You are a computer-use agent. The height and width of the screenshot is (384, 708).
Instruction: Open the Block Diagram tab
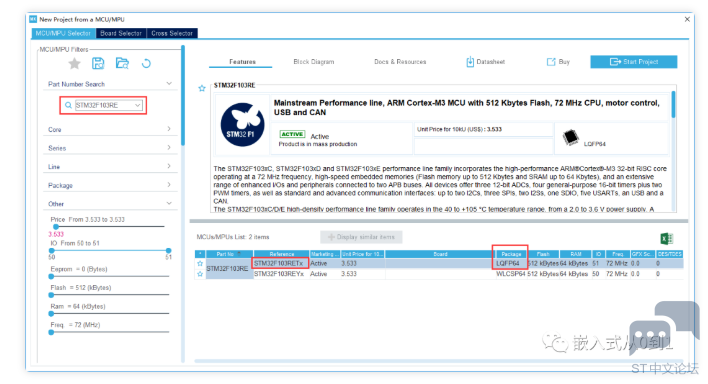coord(314,62)
